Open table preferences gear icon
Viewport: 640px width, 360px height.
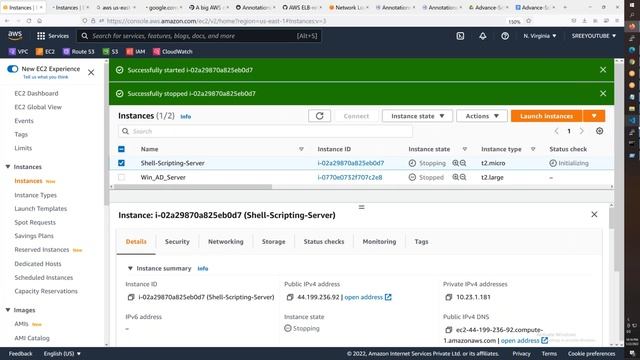[599, 131]
